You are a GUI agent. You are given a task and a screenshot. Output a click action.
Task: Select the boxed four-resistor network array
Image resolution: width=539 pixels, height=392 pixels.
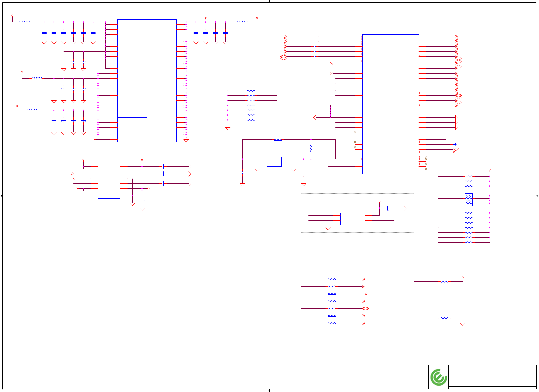(469, 200)
